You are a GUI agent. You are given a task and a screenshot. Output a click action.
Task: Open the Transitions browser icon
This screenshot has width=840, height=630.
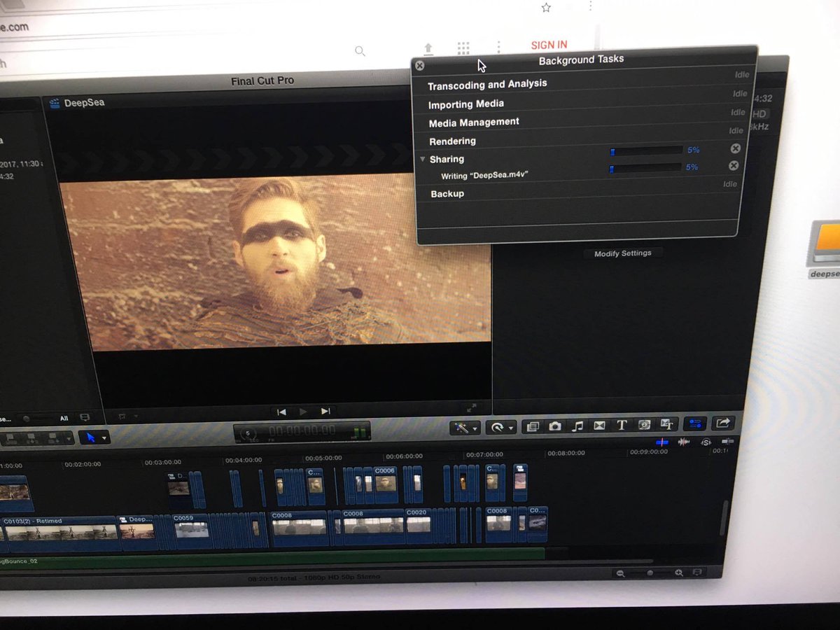[x=599, y=425]
